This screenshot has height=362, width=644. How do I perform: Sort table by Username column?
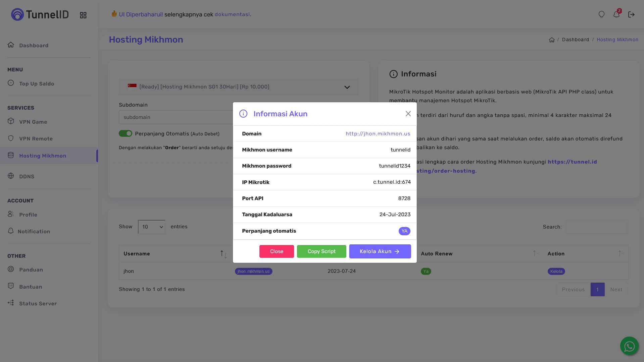[x=174, y=254]
